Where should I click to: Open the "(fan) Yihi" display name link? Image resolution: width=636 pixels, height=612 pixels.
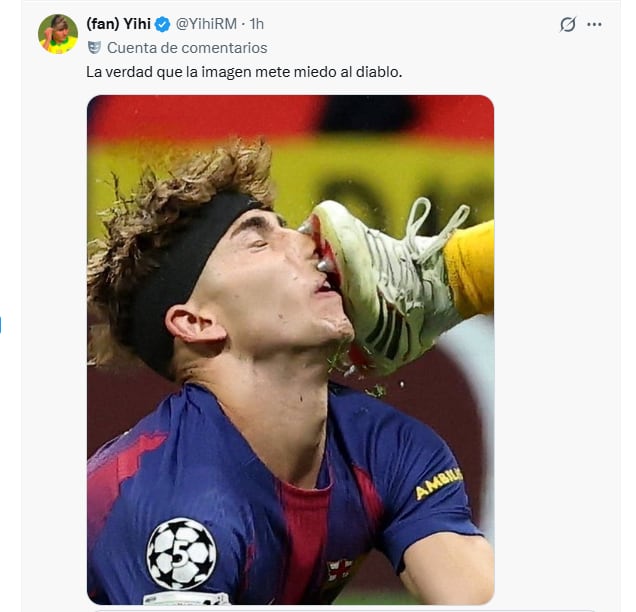click(118, 24)
